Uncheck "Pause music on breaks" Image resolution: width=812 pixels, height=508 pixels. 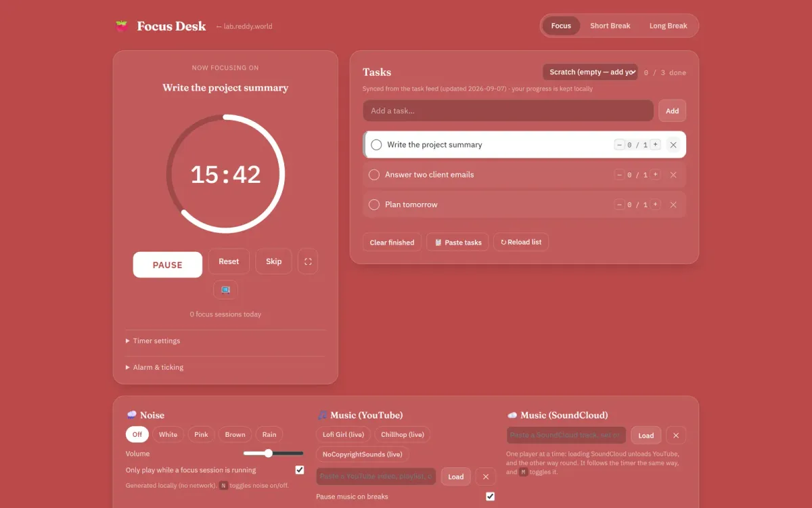[491, 496]
